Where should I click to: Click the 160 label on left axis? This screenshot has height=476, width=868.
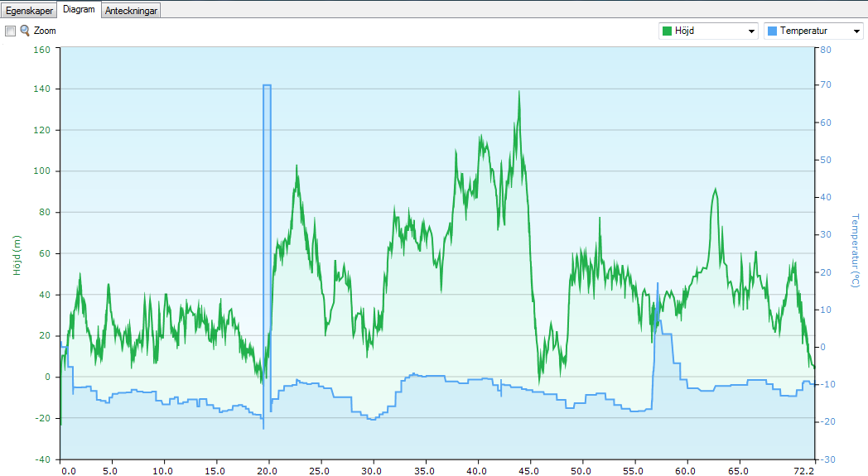42,49
